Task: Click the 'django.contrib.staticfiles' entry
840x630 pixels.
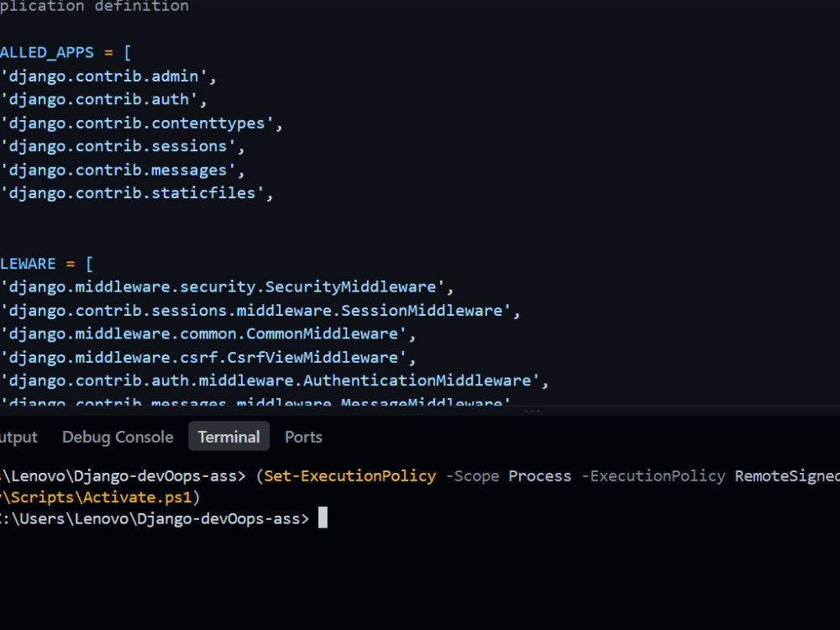Action: click(137, 193)
